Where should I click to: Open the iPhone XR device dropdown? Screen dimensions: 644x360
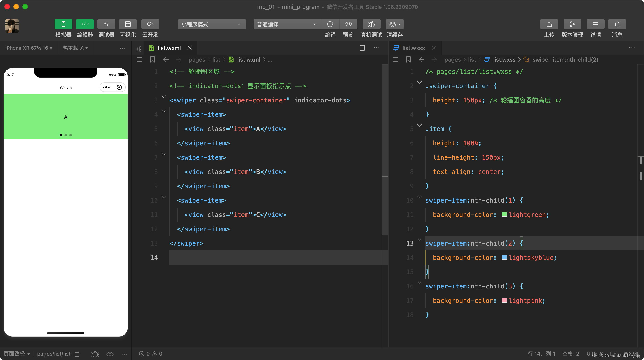(x=29, y=48)
